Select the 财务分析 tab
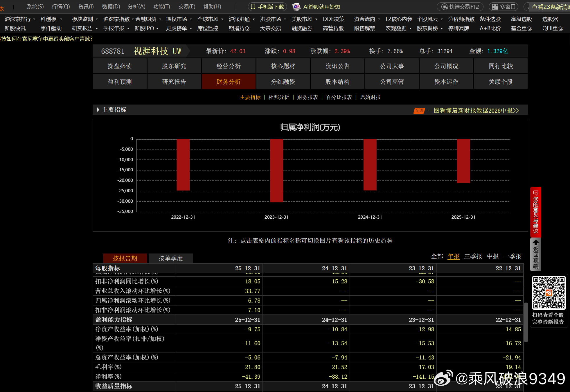Image resolution: width=570 pixels, height=392 pixels. [x=229, y=82]
